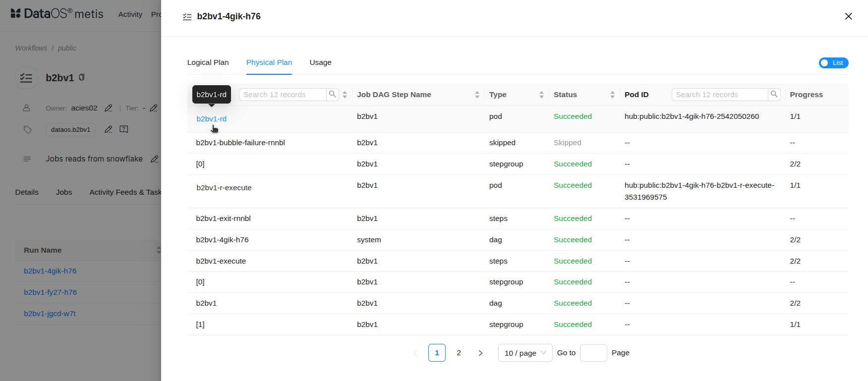The height and width of the screenshot is (381, 868).
Task: Go to page 2 of the table
Action: pyautogui.click(x=459, y=353)
